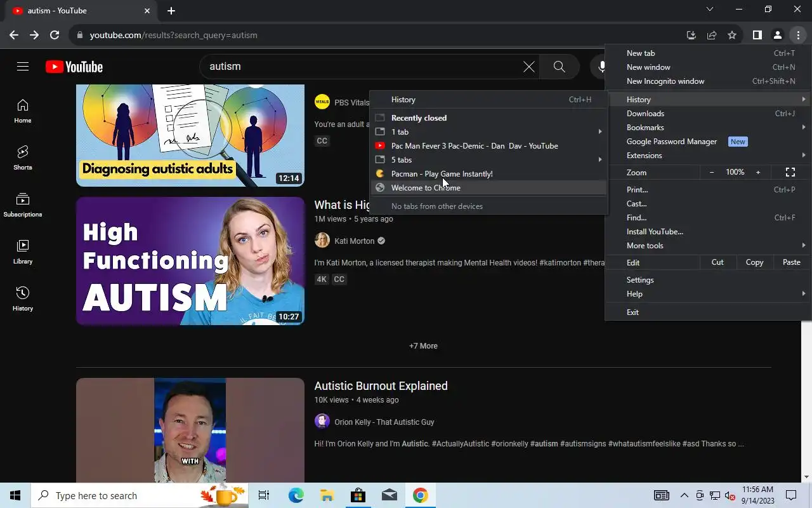Click zoom in plus button
This screenshot has height=508, width=812.
click(x=757, y=172)
